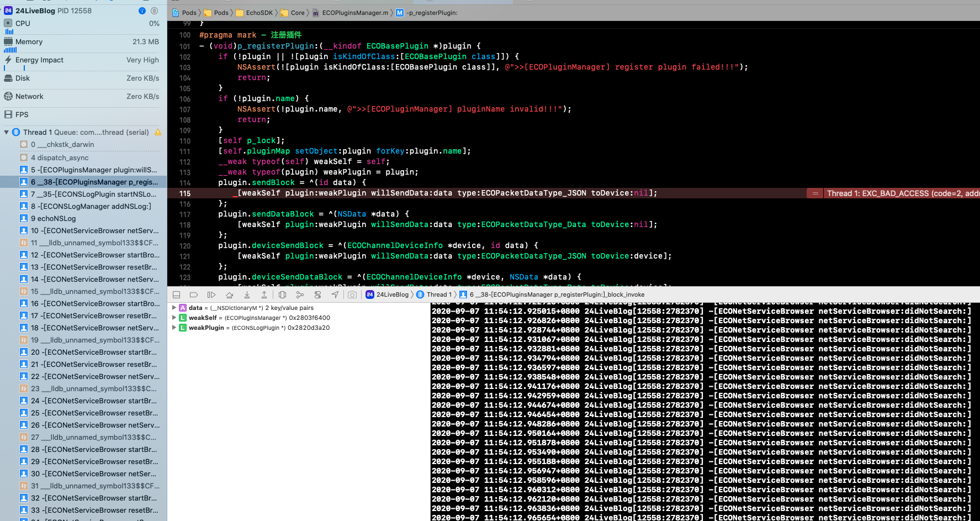Click the process info icon beside PID 12558
980x521 pixels.
coord(142,10)
